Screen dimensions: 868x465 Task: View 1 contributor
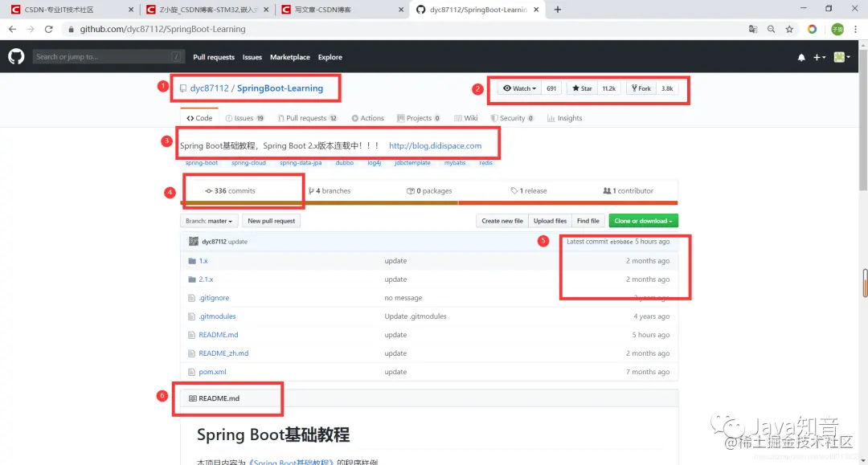[628, 191]
